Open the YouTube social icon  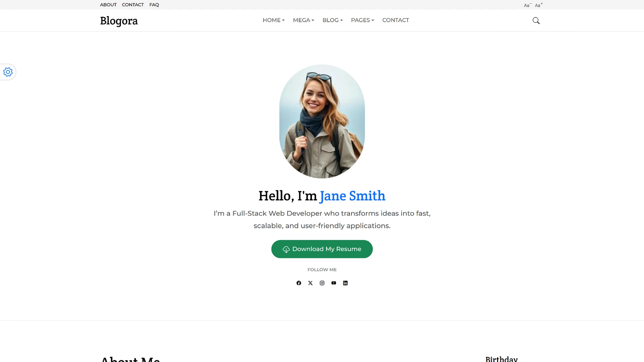pos(334,283)
